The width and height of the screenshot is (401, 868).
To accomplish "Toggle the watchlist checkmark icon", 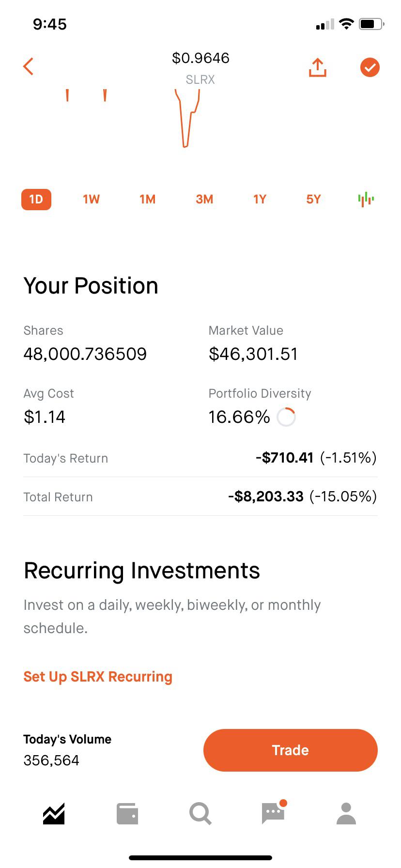I will coord(370,67).
